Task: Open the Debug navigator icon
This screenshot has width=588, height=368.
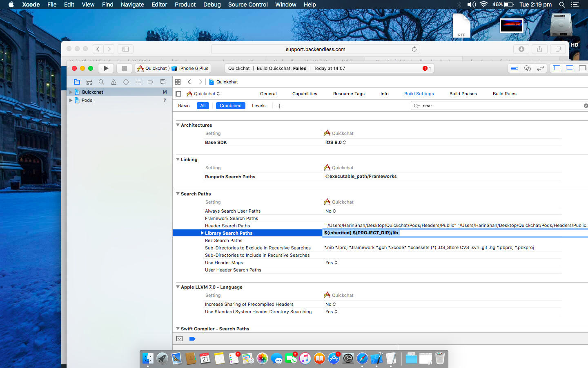Action: (138, 82)
